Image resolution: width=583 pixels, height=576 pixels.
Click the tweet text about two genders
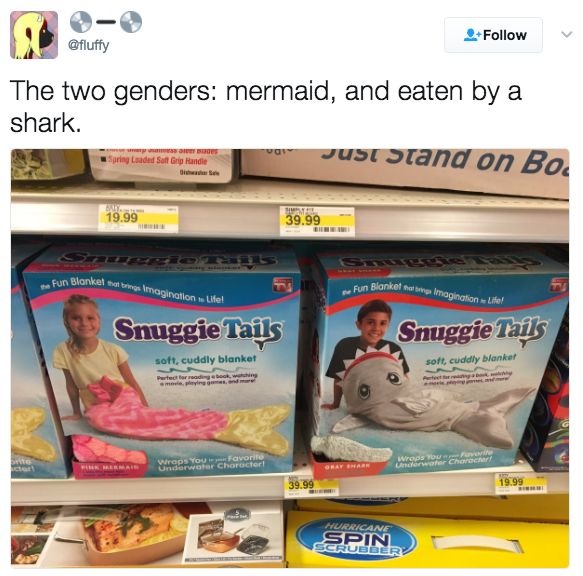pos(266,107)
